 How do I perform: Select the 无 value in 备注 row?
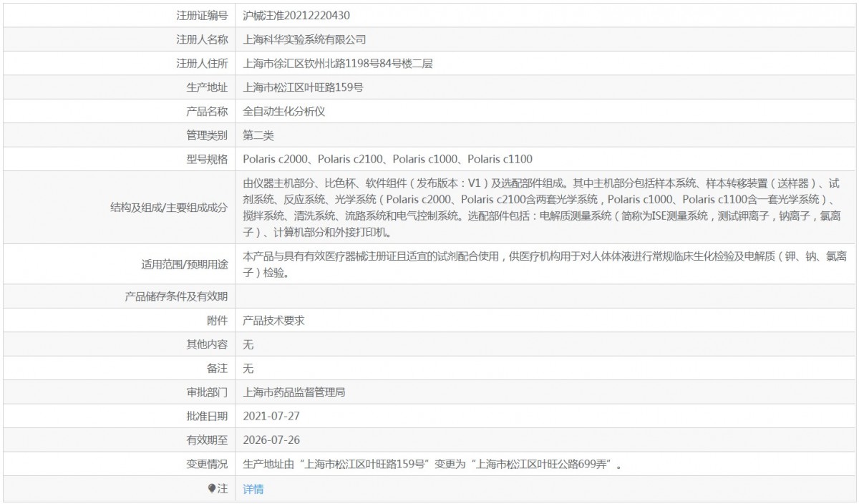point(248,369)
